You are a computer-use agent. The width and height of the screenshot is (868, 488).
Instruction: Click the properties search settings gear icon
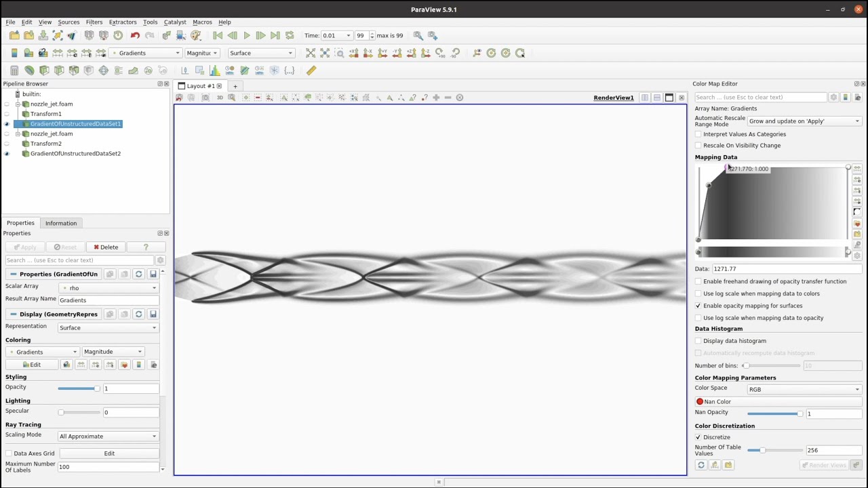pyautogui.click(x=160, y=260)
